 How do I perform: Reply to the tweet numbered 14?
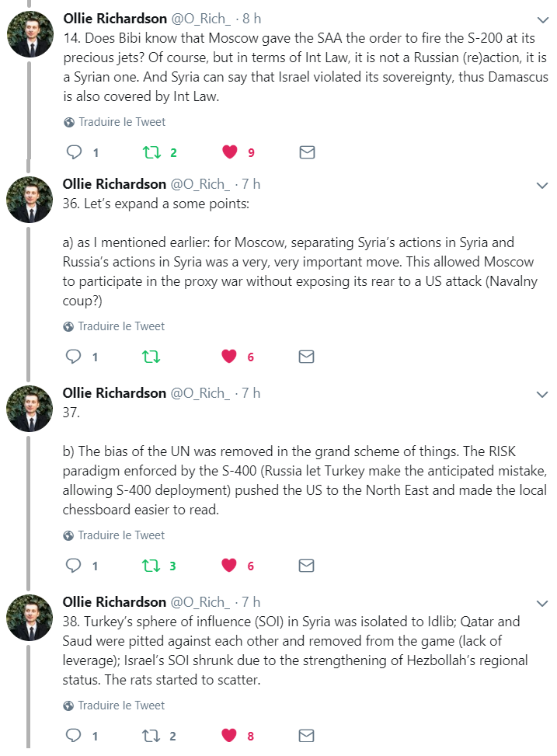75,152
